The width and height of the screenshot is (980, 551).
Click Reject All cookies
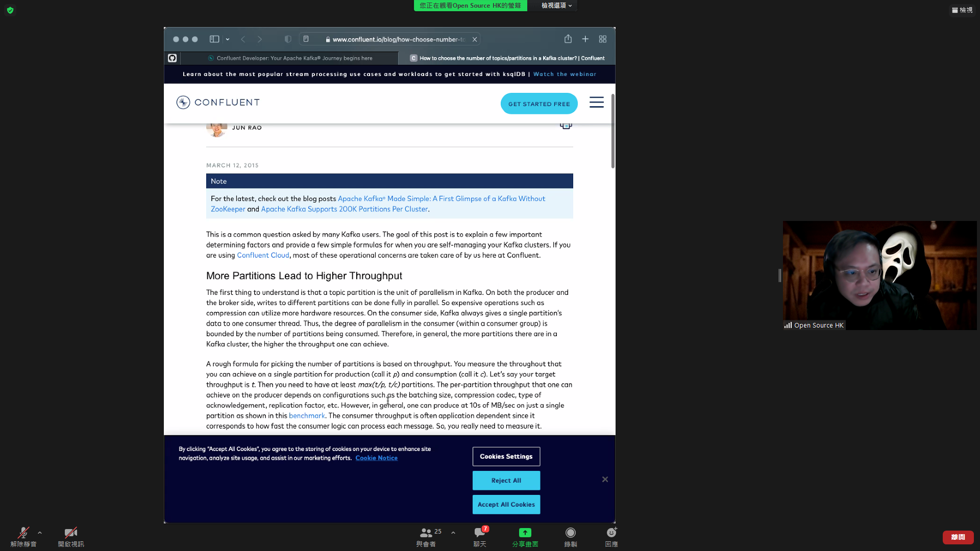pos(506,481)
